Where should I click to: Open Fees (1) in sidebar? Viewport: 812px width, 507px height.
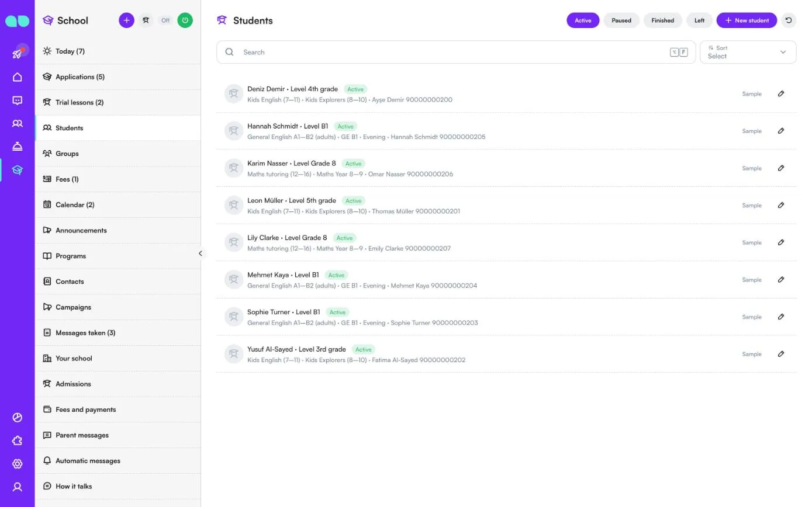click(118, 179)
